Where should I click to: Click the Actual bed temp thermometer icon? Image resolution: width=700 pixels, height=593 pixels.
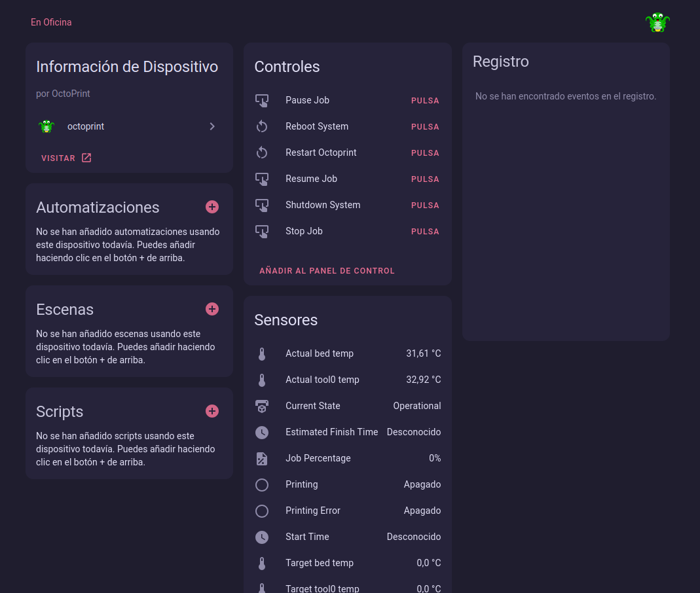tap(262, 353)
